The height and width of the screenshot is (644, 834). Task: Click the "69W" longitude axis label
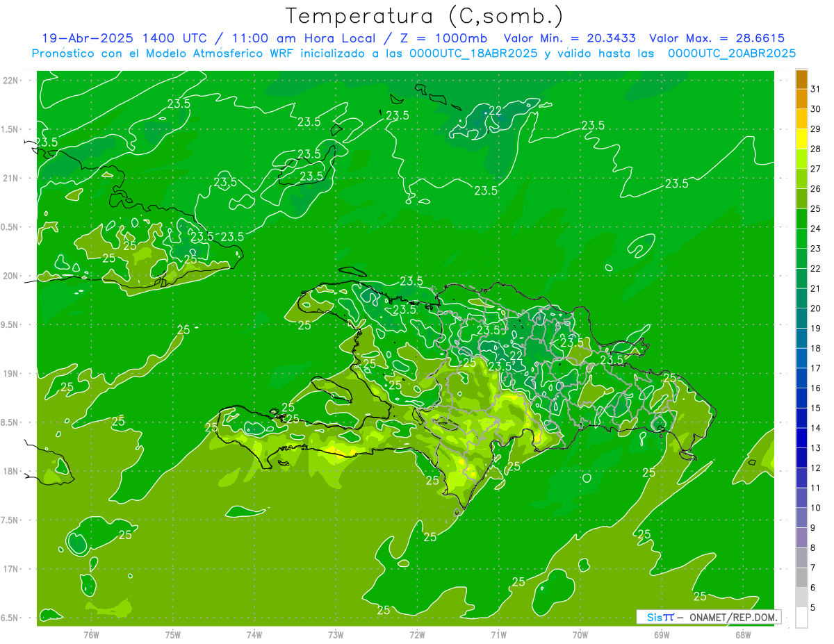pos(662,635)
